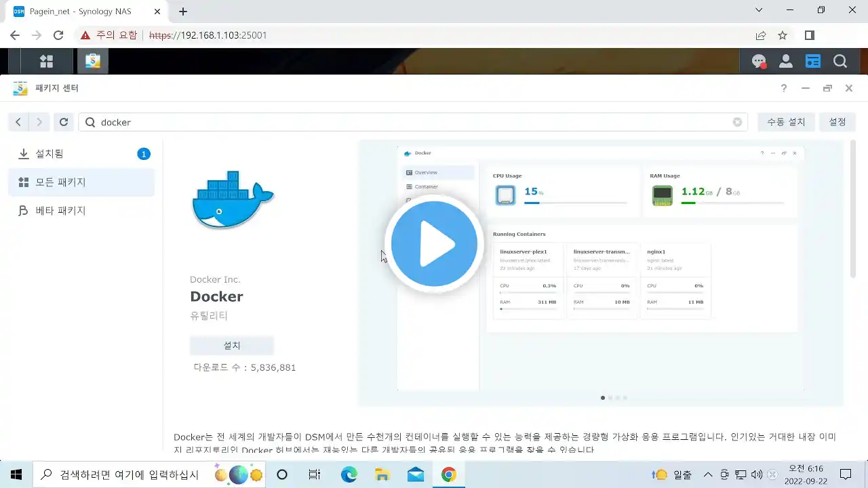Click the Windows taskbar search box
This screenshot has height=488, width=868.
point(151,474)
